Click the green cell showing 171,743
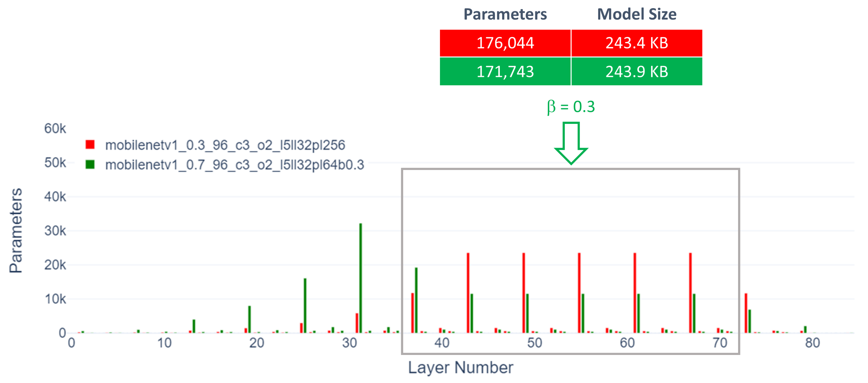 (x=505, y=72)
